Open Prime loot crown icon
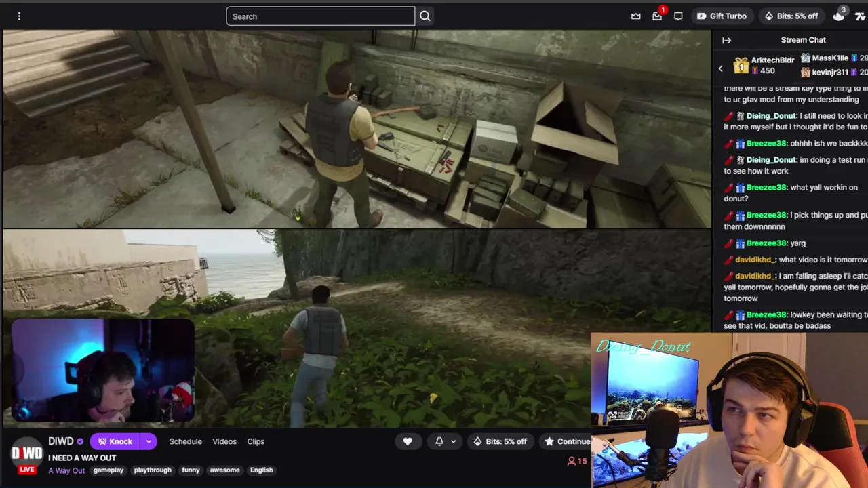This screenshot has width=868, height=488. (x=636, y=16)
